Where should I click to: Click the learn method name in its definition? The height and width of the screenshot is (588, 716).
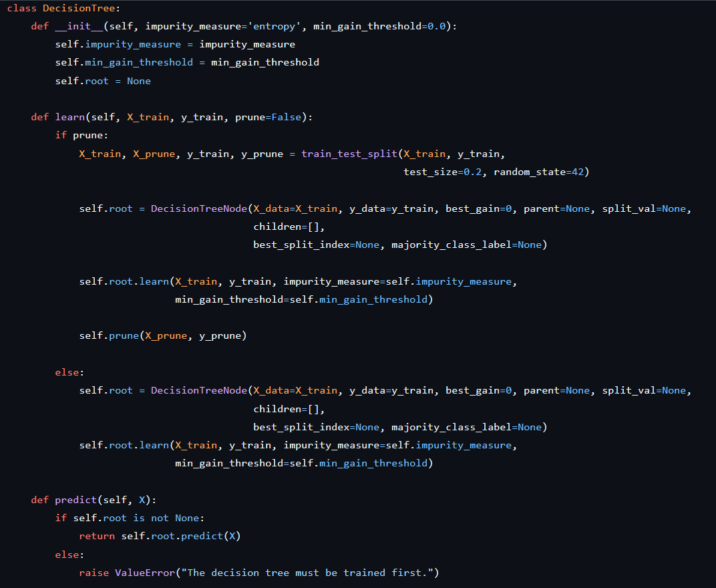pos(69,117)
